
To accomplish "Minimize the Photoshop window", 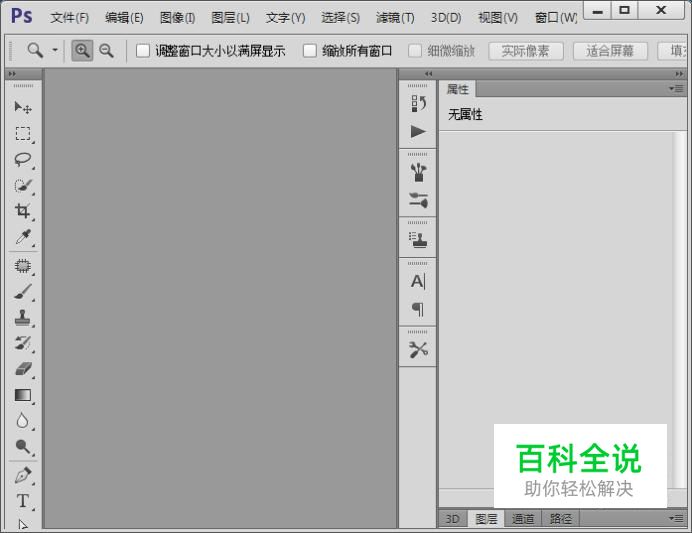I will coord(598,11).
